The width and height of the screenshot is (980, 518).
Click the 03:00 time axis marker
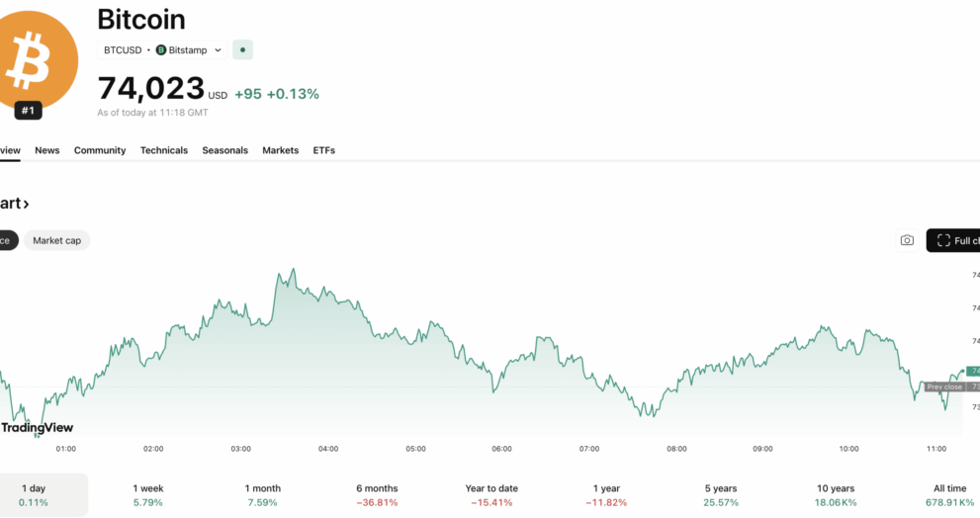coord(240,449)
